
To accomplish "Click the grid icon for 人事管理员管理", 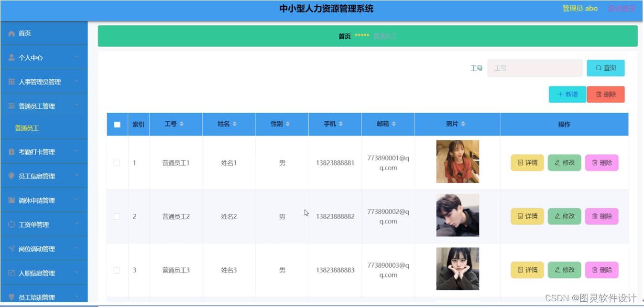I will pos(12,82).
